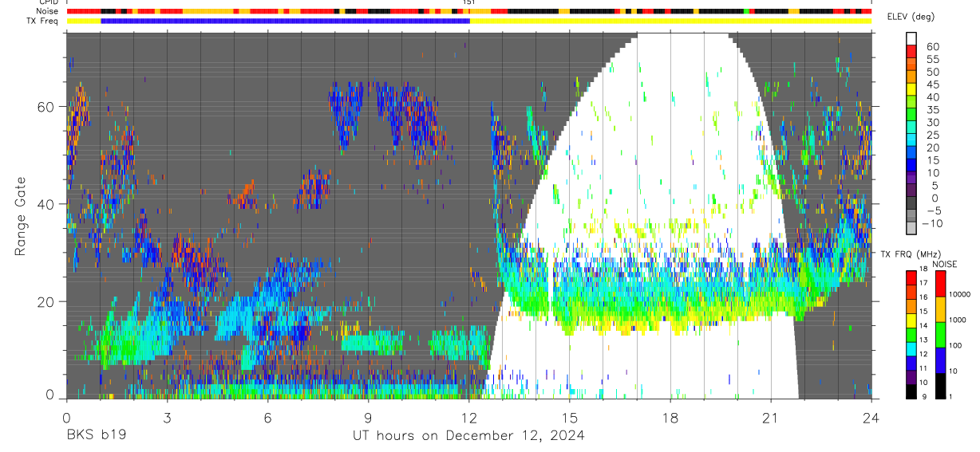Click the 'NOISE' colorbar title
The width and height of the screenshot is (980, 452).
coord(944,264)
